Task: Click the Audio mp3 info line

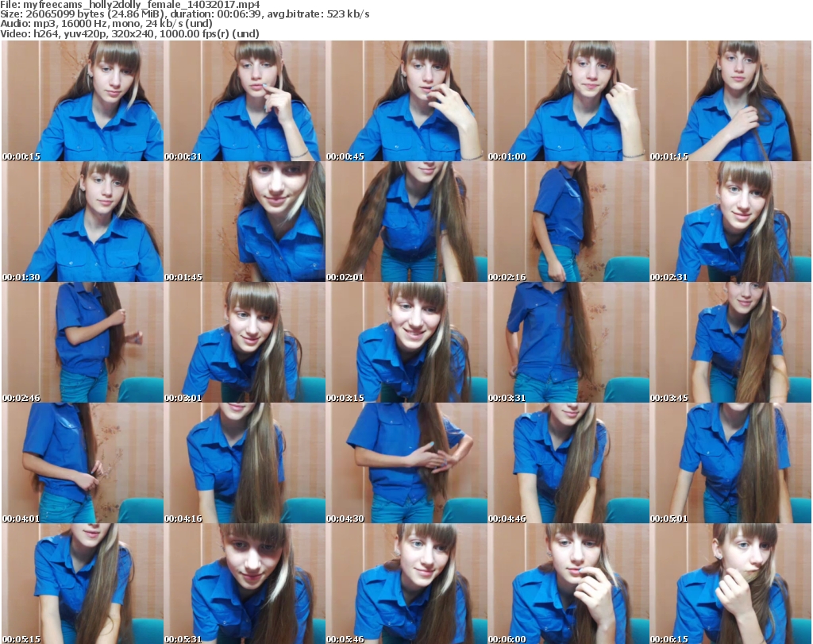Action: click(x=106, y=24)
